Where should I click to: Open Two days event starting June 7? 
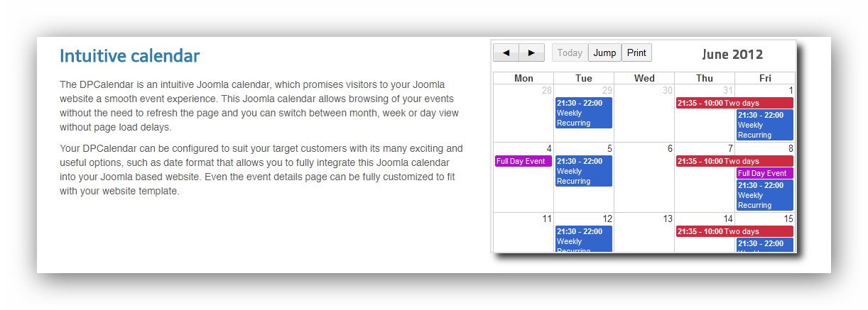click(x=734, y=161)
